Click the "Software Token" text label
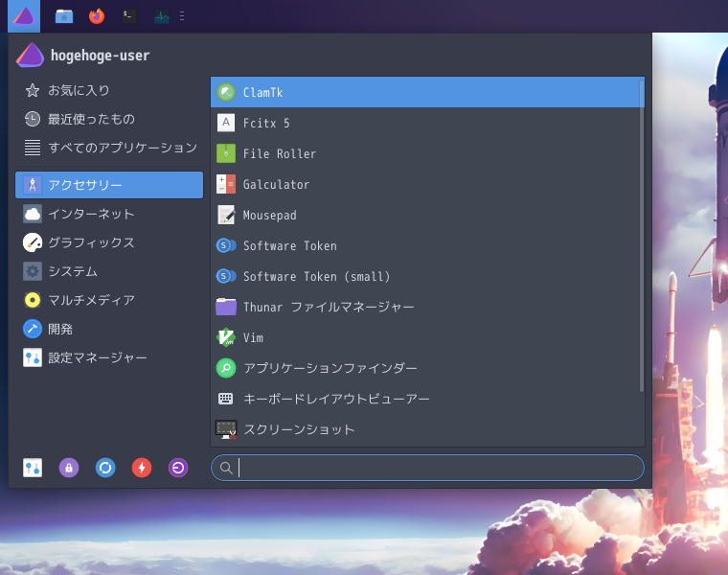 [290, 245]
